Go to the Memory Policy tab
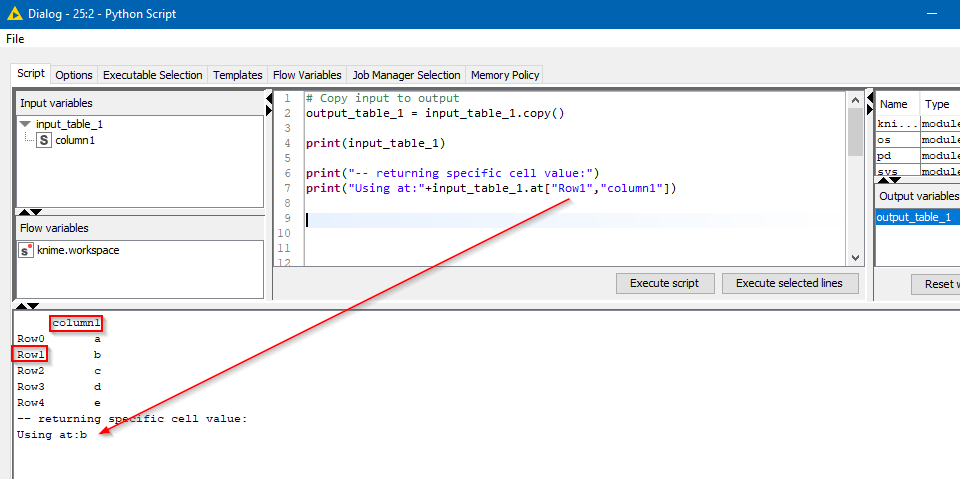 coord(505,75)
